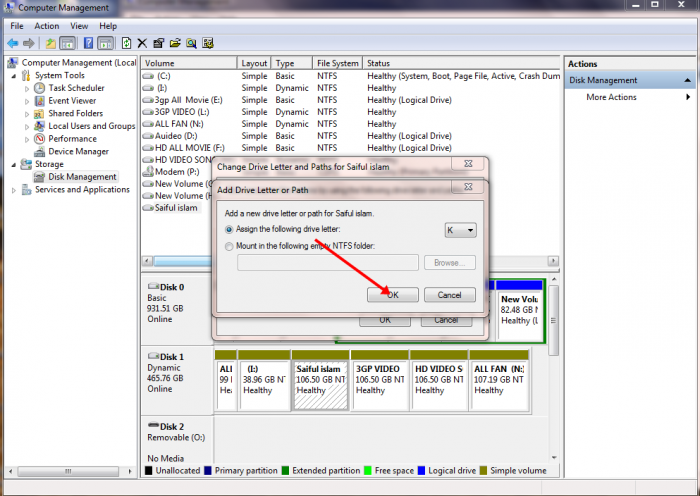Screen dimensions: 700x496
Task: Sort by the Layout column header
Action: [254, 63]
